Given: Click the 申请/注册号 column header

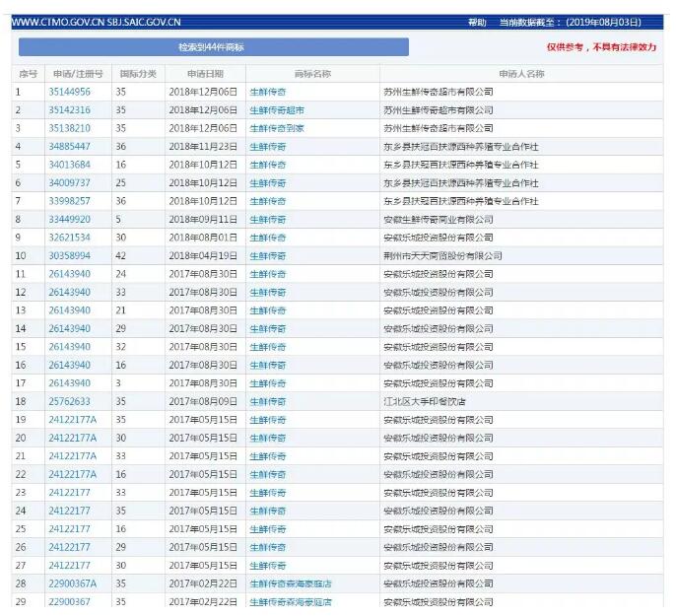Looking at the screenshot, I should coord(78,74).
